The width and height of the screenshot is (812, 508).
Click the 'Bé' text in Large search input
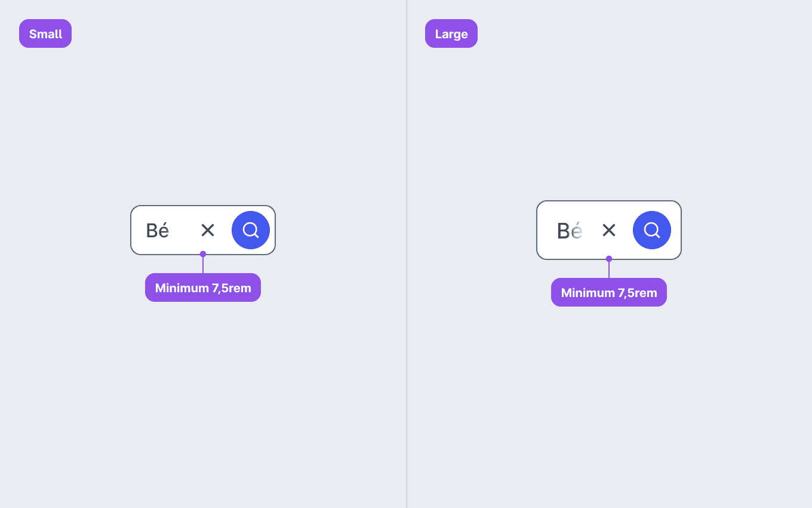[570, 231]
